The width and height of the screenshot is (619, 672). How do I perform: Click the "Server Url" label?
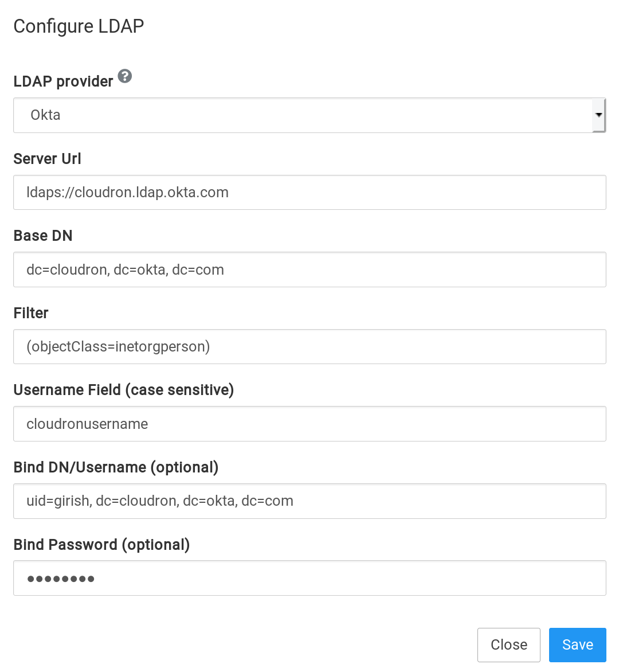(x=47, y=159)
